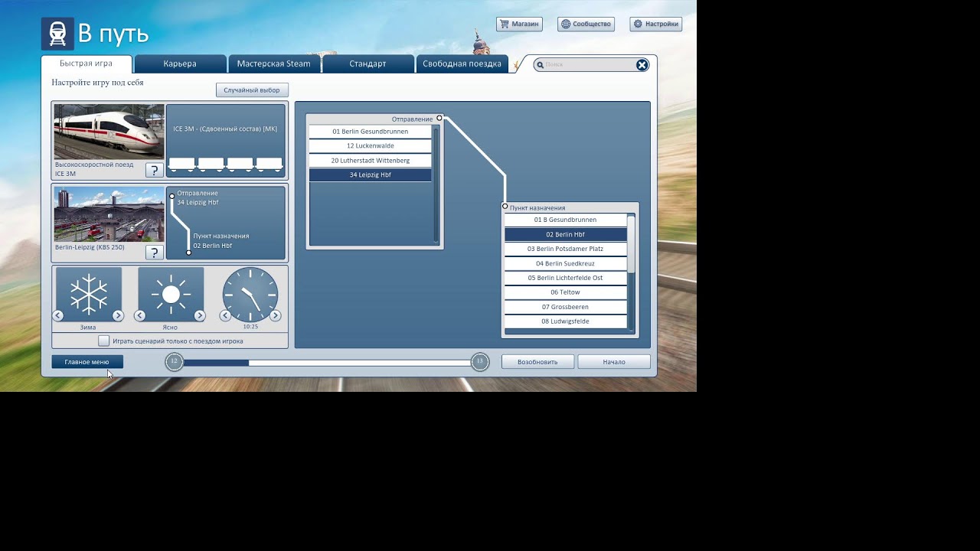This screenshot has width=980, height=551.
Task: Clear the search field with X icon
Action: [x=642, y=65]
